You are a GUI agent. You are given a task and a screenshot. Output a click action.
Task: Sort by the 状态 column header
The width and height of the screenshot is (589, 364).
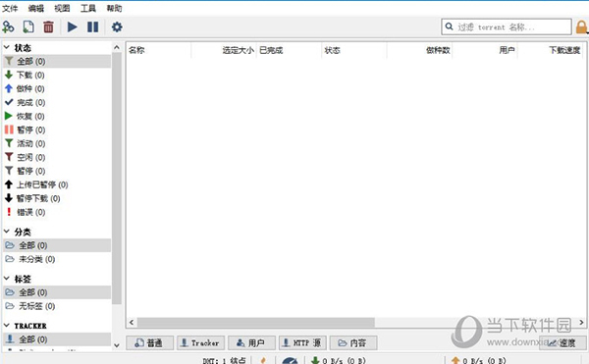[x=354, y=50]
